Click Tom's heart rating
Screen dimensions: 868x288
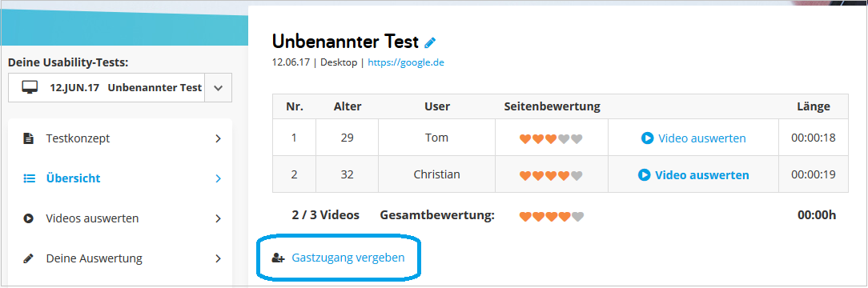[552, 138]
